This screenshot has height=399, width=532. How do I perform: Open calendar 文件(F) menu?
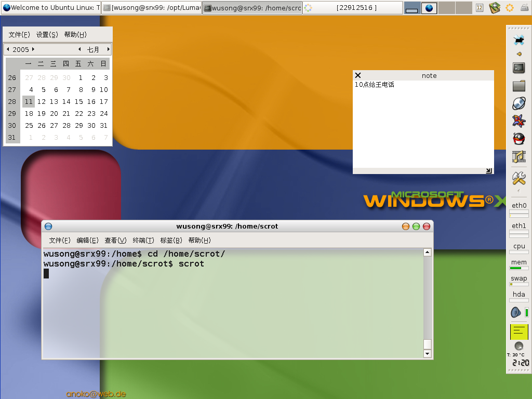(x=19, y=35)
